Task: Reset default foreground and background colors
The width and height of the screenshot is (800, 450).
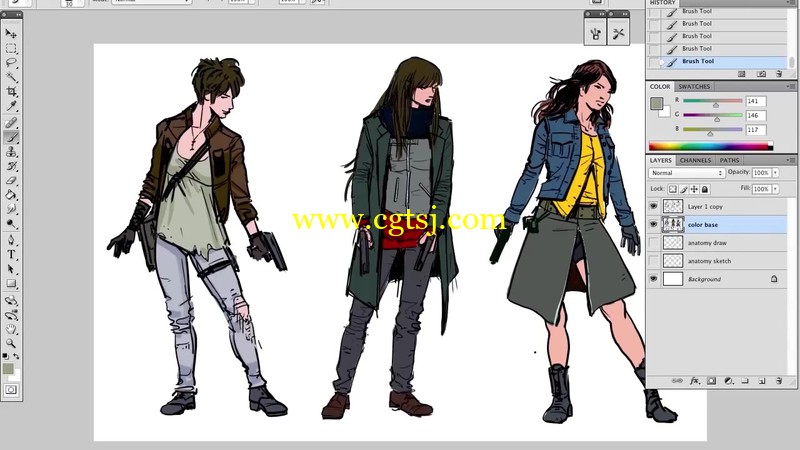Action: coord(5,356)
